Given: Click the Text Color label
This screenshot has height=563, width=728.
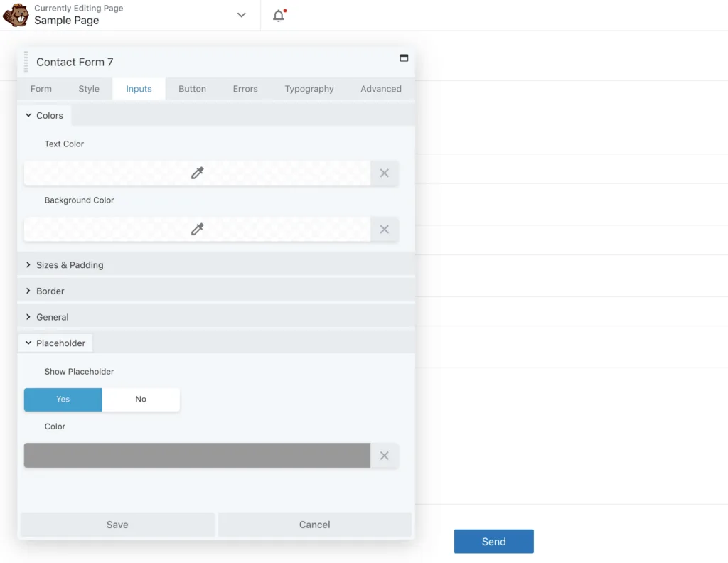Looking at the screenshot, I should click(x=64, y=144).
